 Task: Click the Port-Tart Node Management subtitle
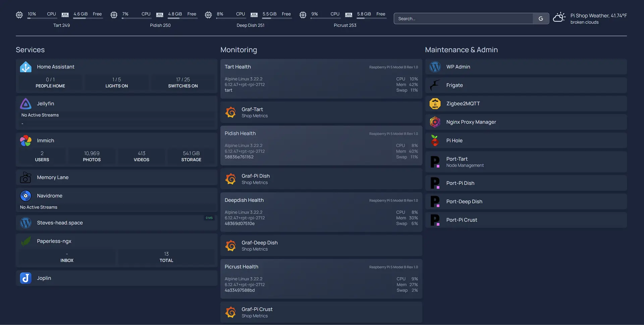tap(465, 166)
